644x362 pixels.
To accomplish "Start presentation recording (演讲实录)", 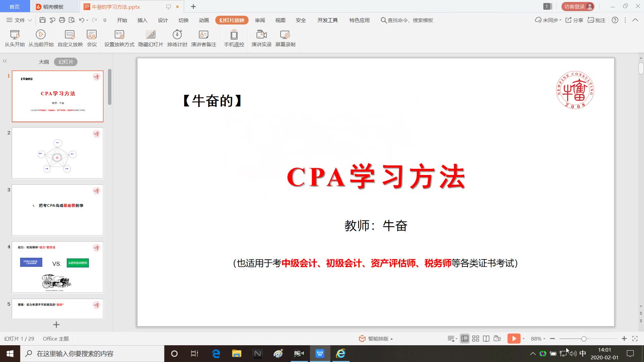I will [x=261, y=39].
